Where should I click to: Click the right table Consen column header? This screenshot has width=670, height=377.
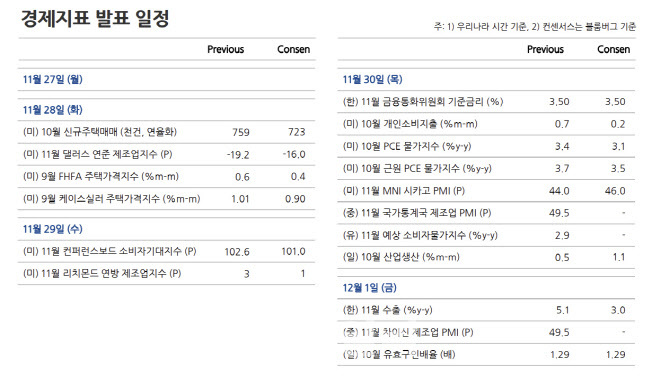pos(614,49)
